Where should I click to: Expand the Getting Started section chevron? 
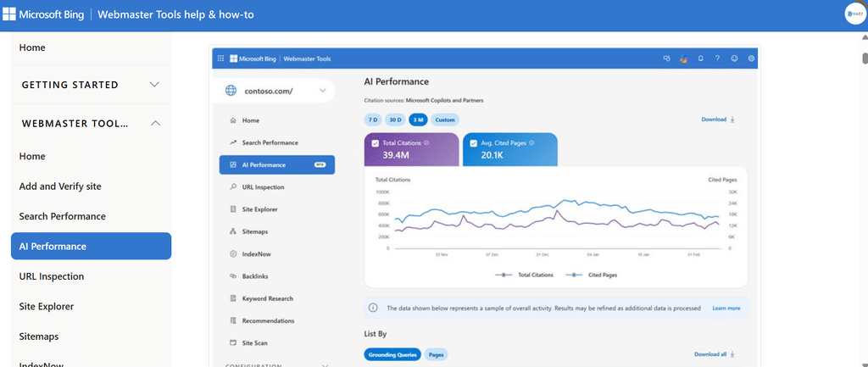[155, 85]
